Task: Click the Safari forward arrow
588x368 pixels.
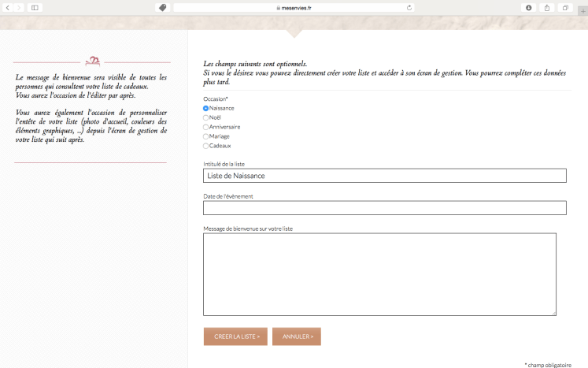Action: pos(19,7)
